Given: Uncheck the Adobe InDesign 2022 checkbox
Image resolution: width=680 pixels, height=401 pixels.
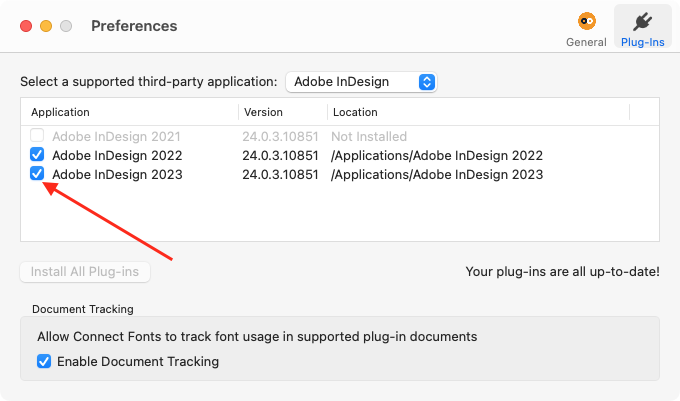Looking at the screenshot, I should click(37, 155).
